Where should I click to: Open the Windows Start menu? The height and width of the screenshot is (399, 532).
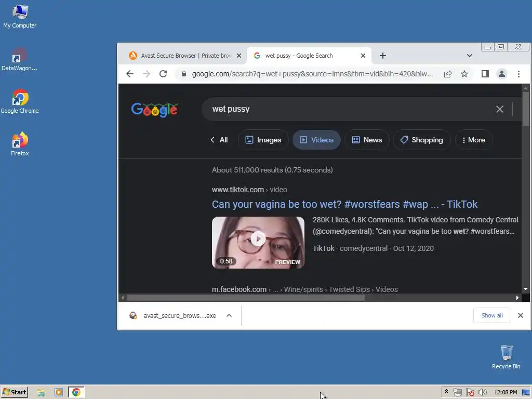pos(14,392)
